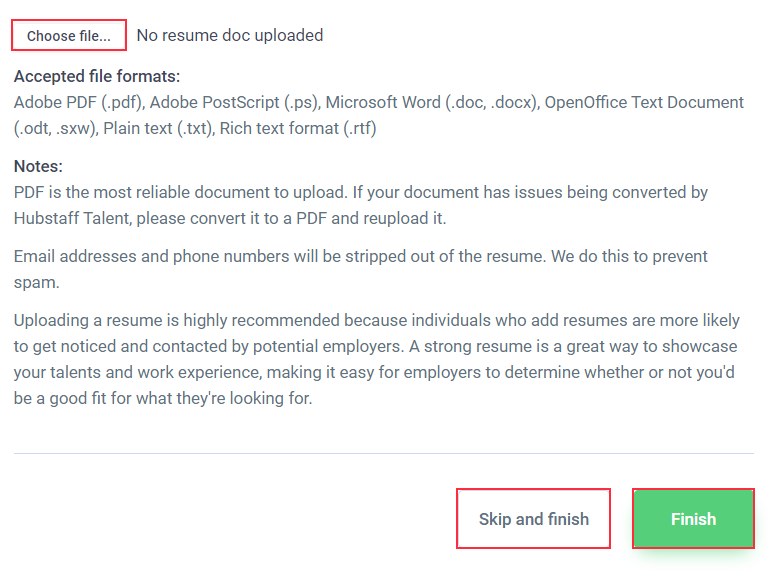Image resolution: width=776 pixels, height=572 pixels.
Task: Click the 'Adobe PostScript (.ps)' format text
Action: (x=235, y=102)
